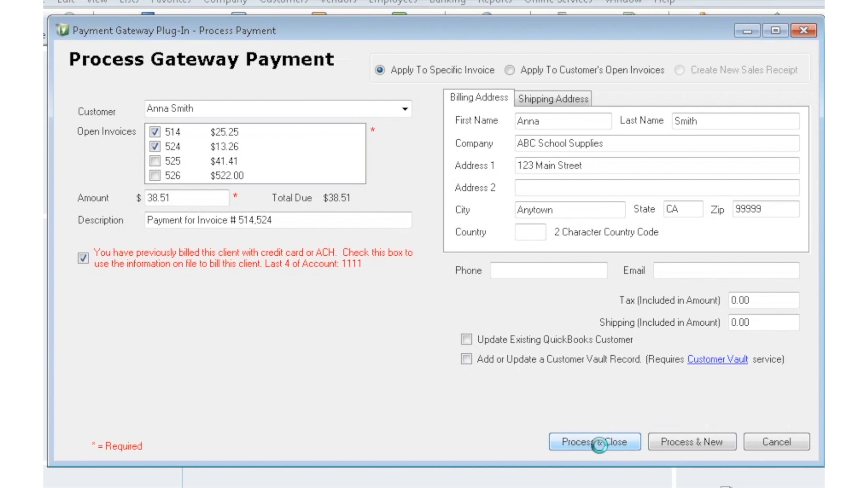868x488 pixels.
Task: Expand the Customer dropdown arrow
Action: 405,109
